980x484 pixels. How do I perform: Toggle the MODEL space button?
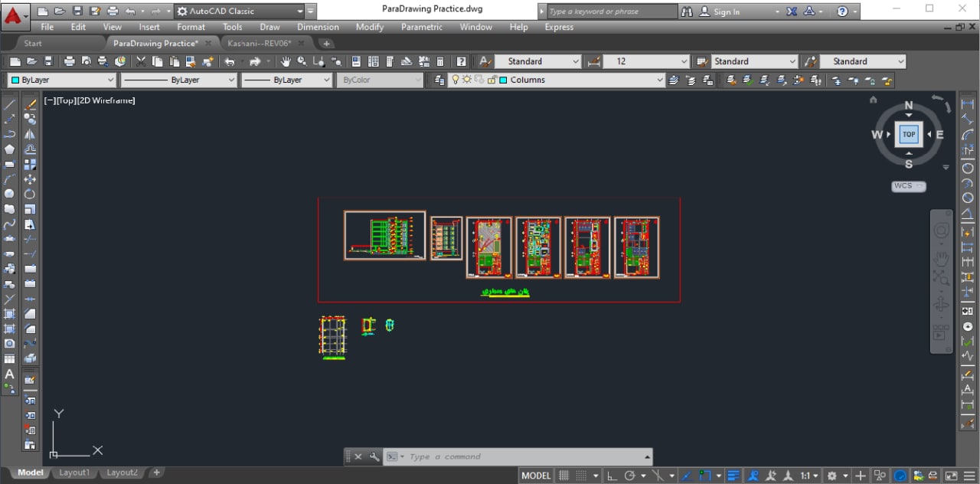536,476
